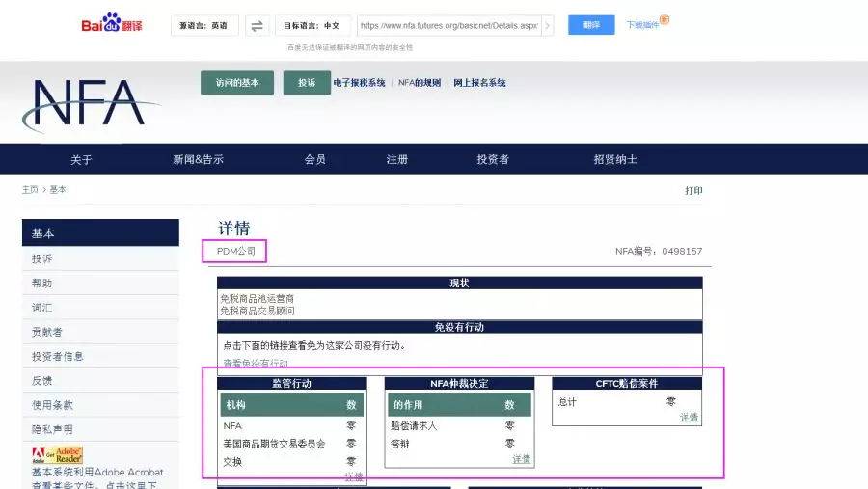Click the Baidu 翻译 logo
The height and width of the screenshot is (489, 868).
[x=112, y=22]
